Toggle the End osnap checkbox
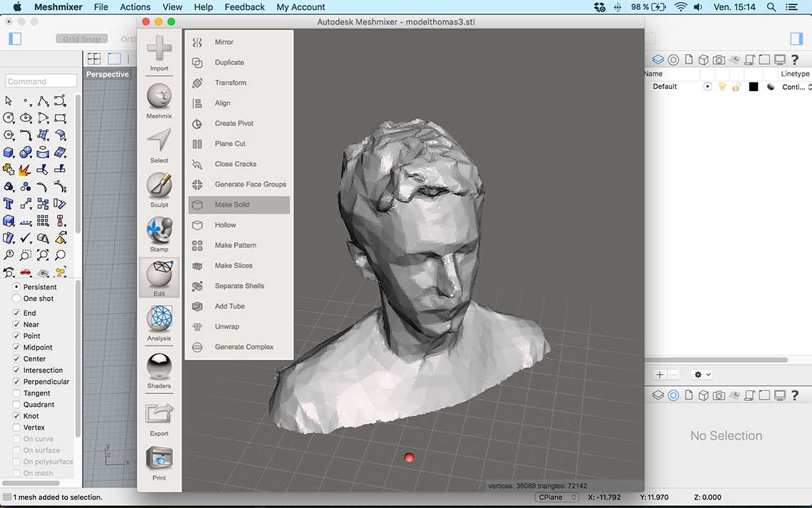The image size is (812, 508). [x=16, y=313]
